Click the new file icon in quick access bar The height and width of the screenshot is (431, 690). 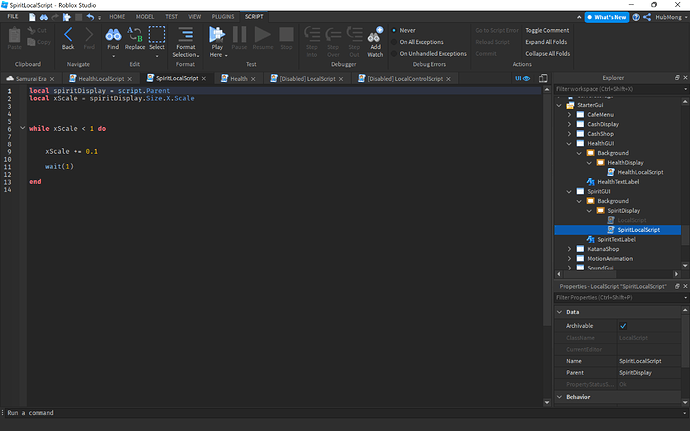click(32, 17)
